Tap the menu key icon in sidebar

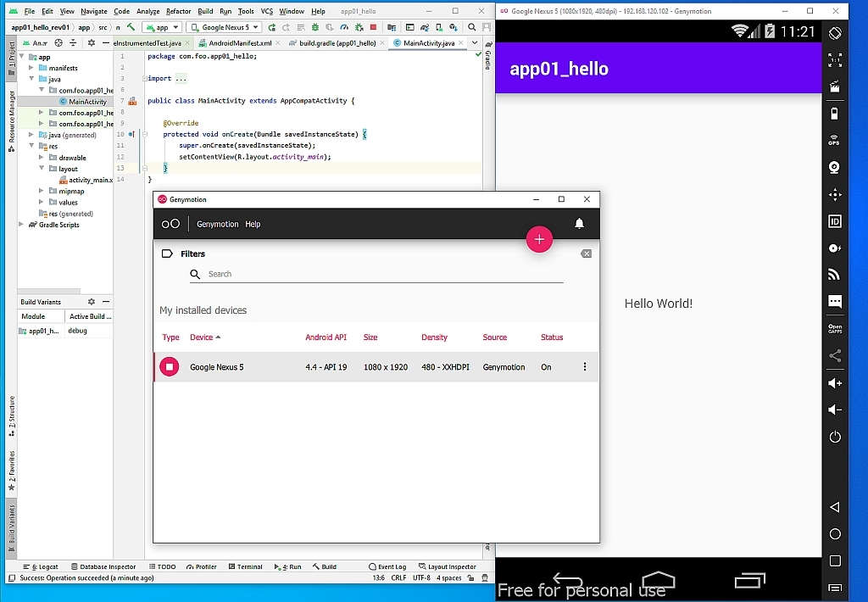click(835, 588)
